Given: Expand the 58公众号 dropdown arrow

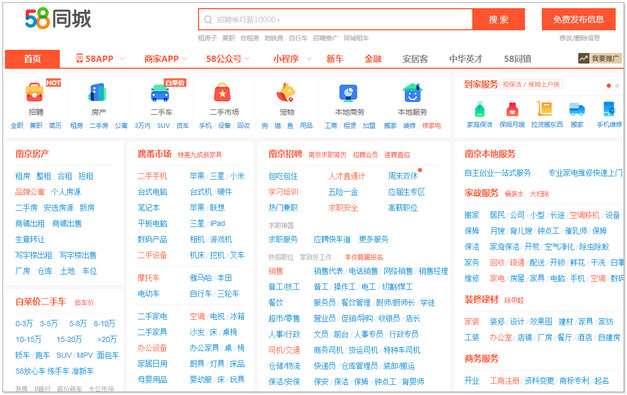Looking at the screenshot, I should 248,59.
